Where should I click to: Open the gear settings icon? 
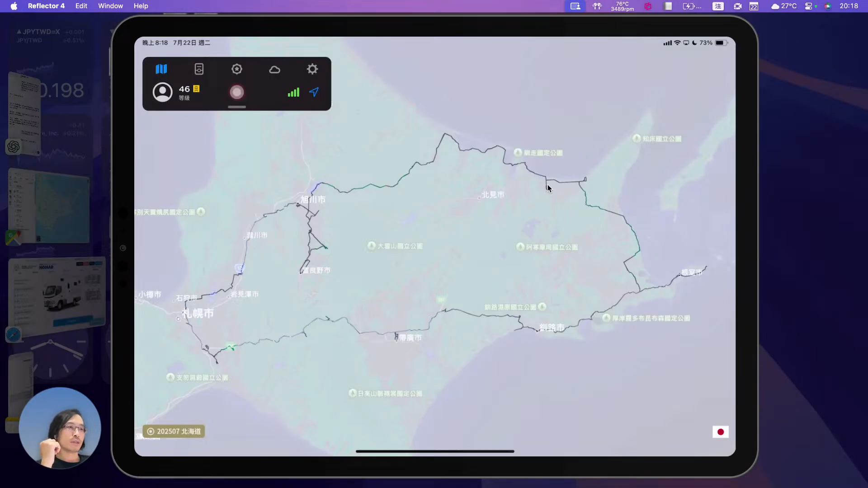click(x=312, y=69)
